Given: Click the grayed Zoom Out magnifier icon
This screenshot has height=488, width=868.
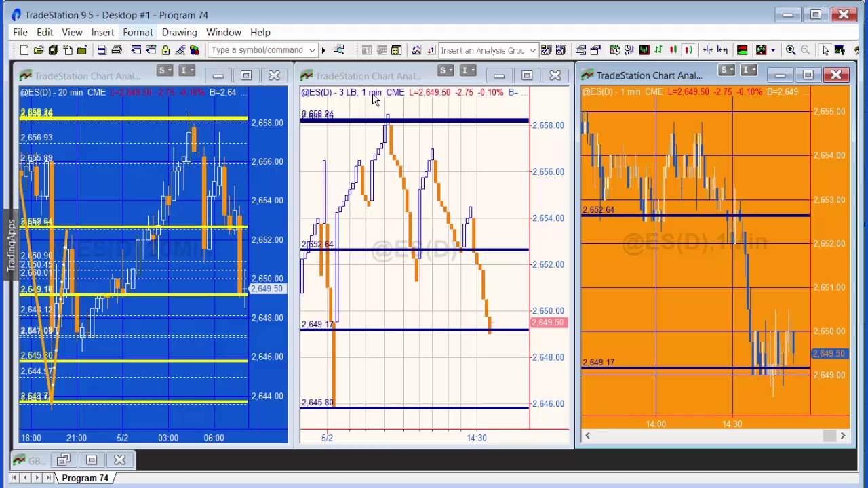Looking at the screenshot, I should click(x=805, y=50).
